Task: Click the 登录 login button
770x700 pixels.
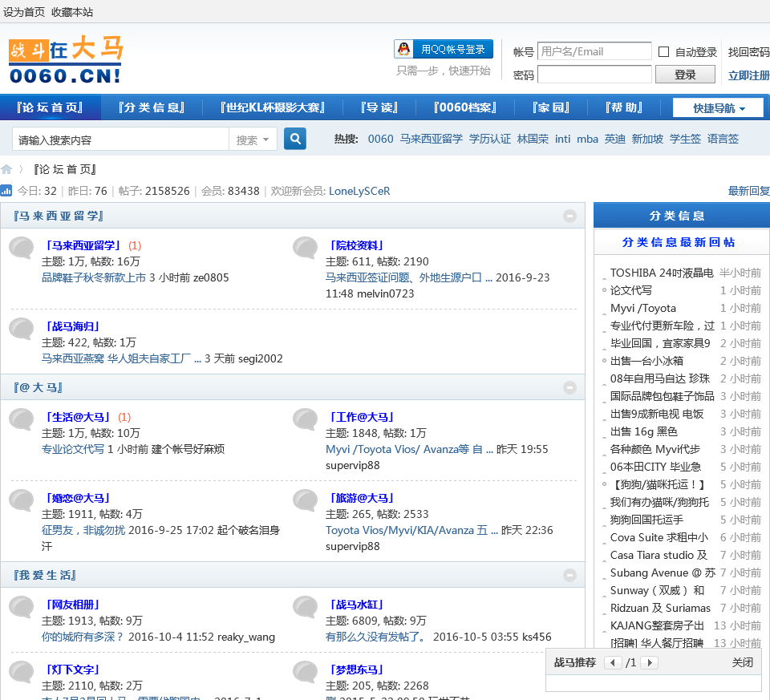Action: pyautogui.click(x=685, y=75)
